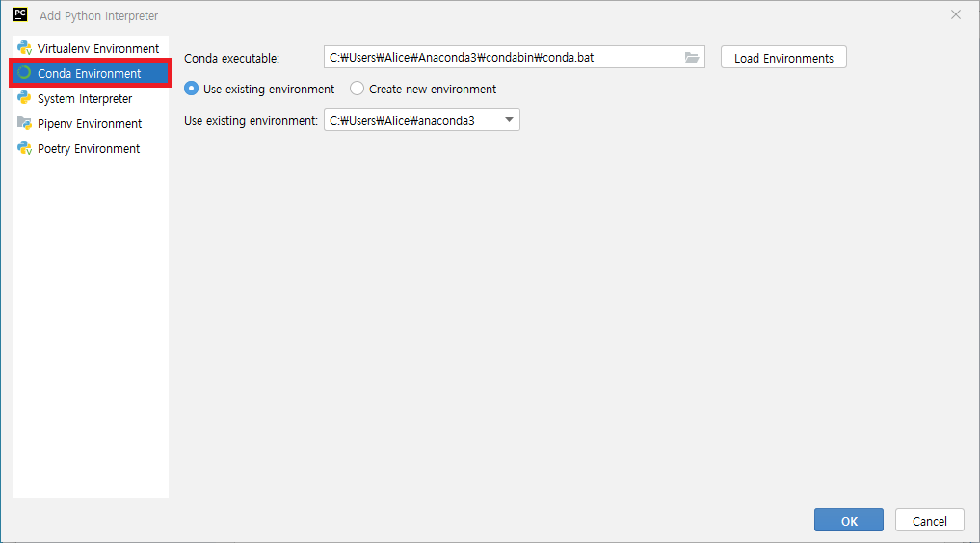Click the Conda Environment ring icon
980x543 pixels.
click(24, 73)
